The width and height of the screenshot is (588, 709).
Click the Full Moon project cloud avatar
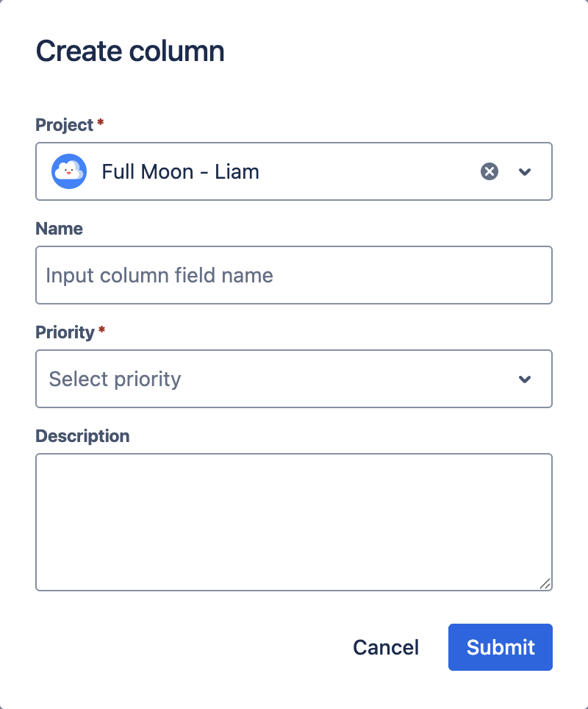click(x=69, y=171)
